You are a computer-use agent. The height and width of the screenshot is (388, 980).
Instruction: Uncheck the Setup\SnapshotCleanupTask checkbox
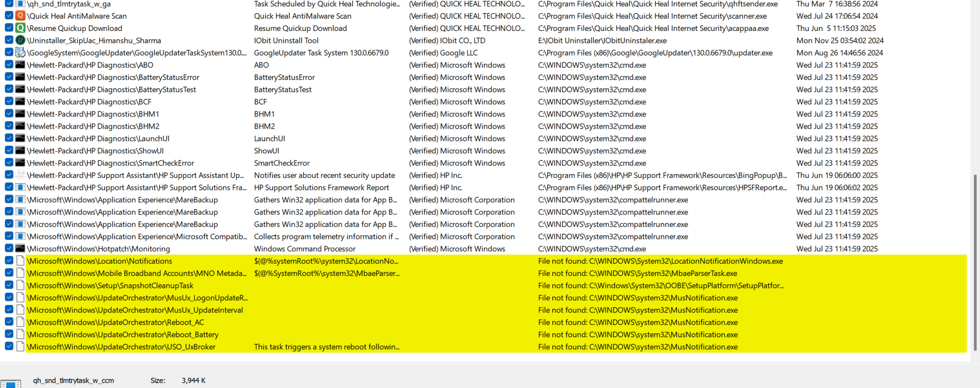click(9, 285)
